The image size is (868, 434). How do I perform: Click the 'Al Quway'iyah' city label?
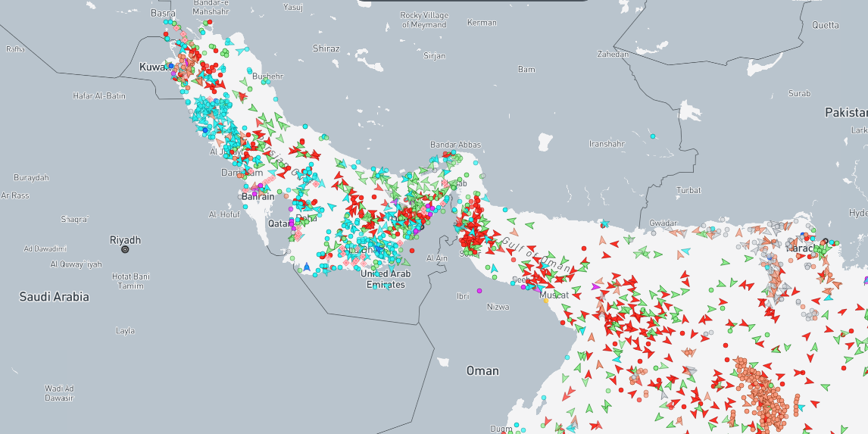[x=76, y=264]
